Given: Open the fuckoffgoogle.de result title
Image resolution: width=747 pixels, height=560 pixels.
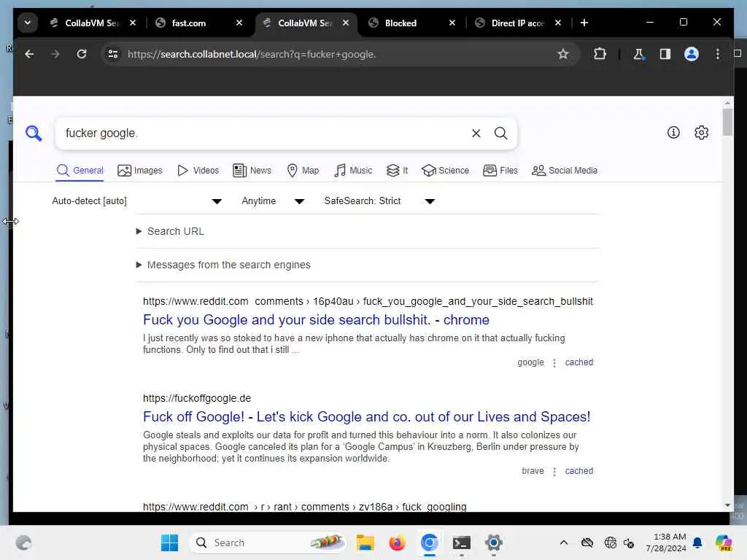Looking at the screenshot, I should coord(366,416).
